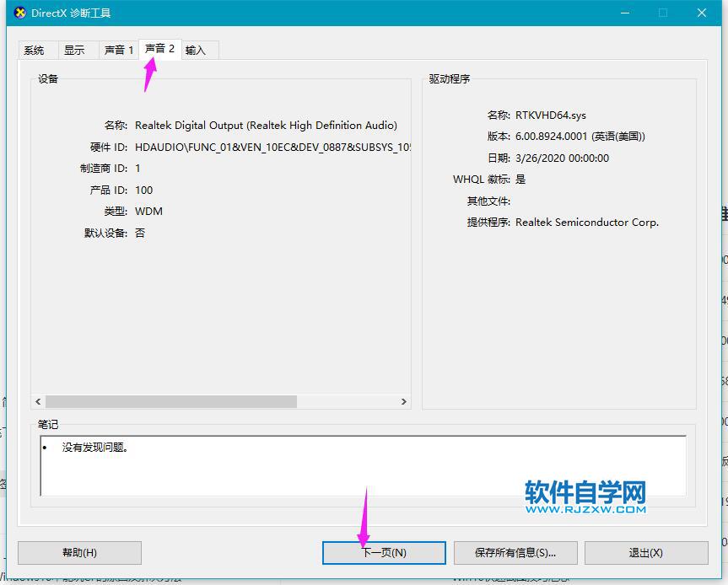
Task: Click the left arrow of the device scrollbar
Action: 38,402
